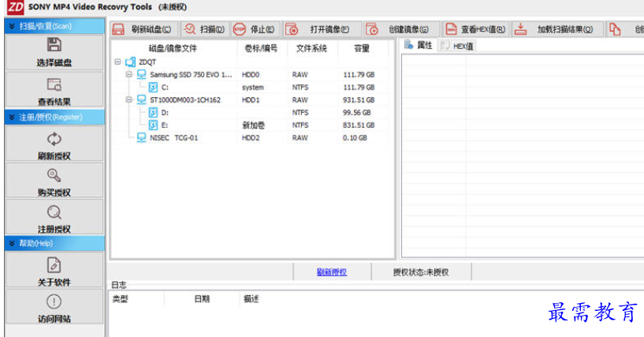Collapse the ZDQT root tree node
Image resolution: width=644 pixels, height=337 pixels.
pyautogui.click(x=118, y=62)
